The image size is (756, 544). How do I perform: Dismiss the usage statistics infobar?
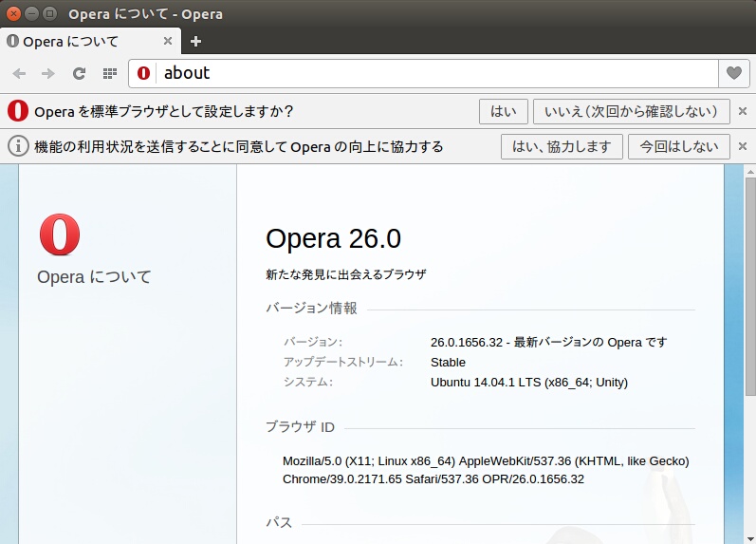[743, 146]
